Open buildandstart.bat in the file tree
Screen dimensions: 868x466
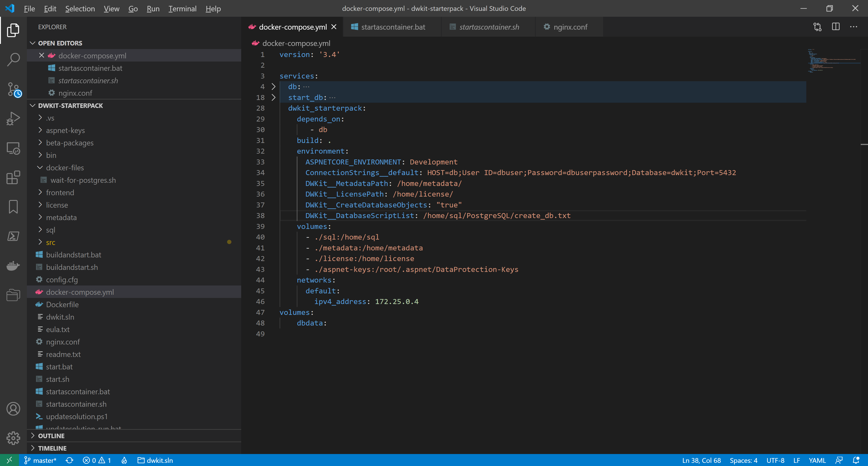point(134,254)
